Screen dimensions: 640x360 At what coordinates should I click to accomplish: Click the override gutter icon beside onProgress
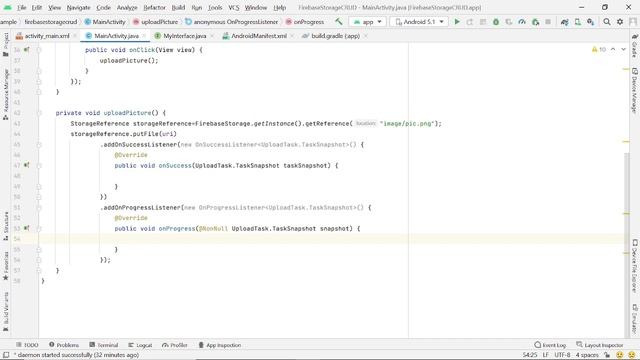27,228
